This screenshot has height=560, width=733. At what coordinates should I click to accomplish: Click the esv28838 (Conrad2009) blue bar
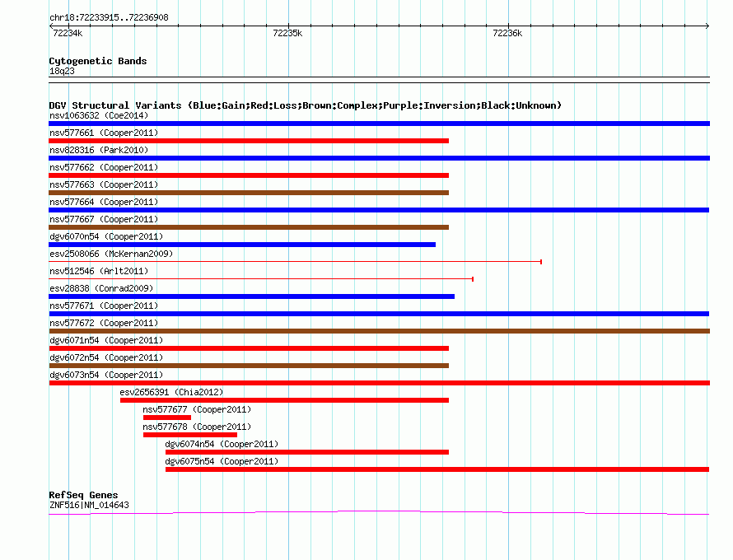pos(251,296)
